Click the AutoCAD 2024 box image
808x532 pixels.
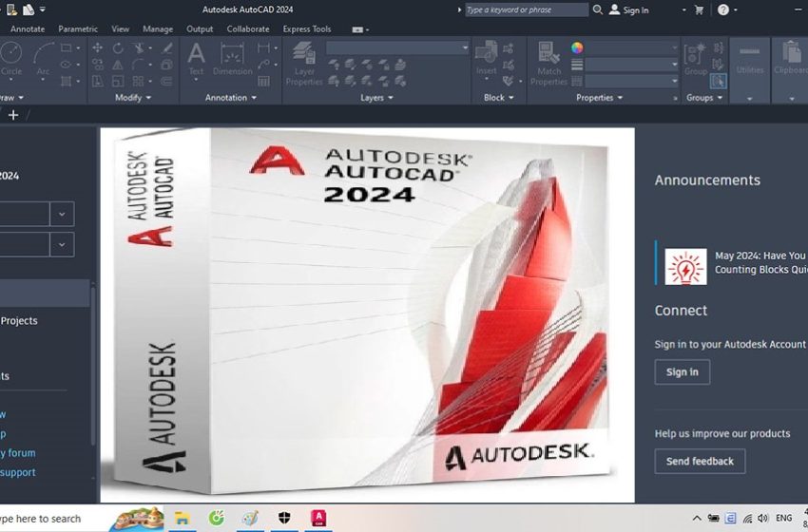pos(367,314)
